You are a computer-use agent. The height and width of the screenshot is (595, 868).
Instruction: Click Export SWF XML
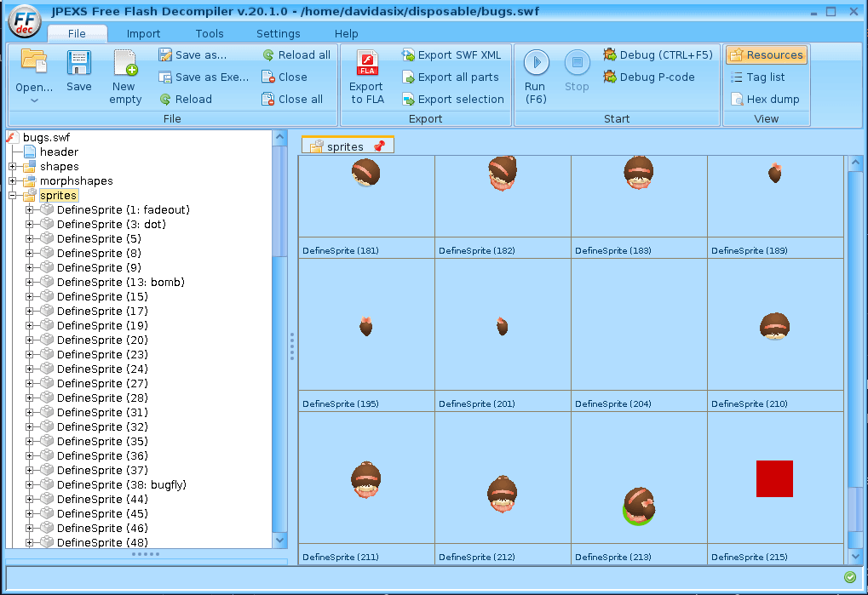(451, 54)
